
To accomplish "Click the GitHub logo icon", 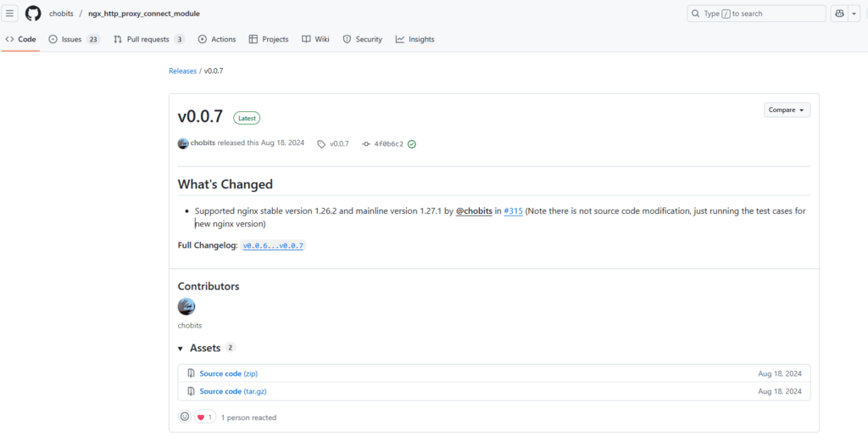I will 33,14.
